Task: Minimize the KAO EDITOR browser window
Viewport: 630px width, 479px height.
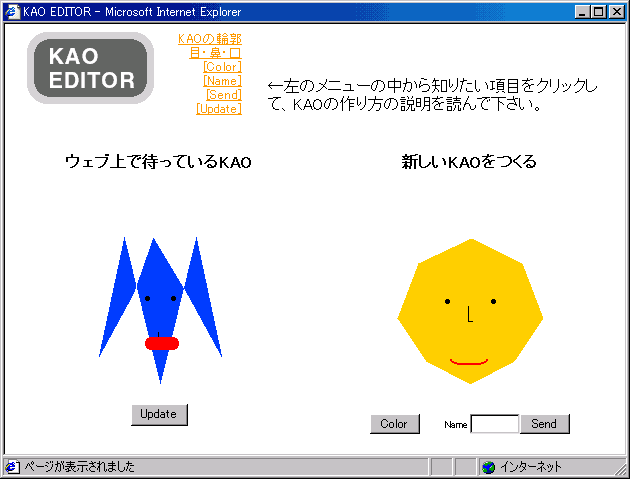Action: point(584,11)
